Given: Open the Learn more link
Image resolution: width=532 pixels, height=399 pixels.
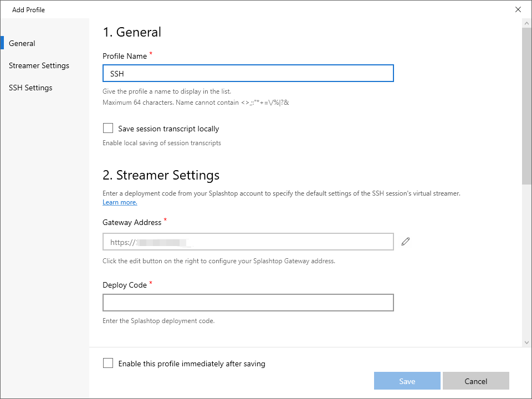Looking at the screenshot, I should click(119, 202).
